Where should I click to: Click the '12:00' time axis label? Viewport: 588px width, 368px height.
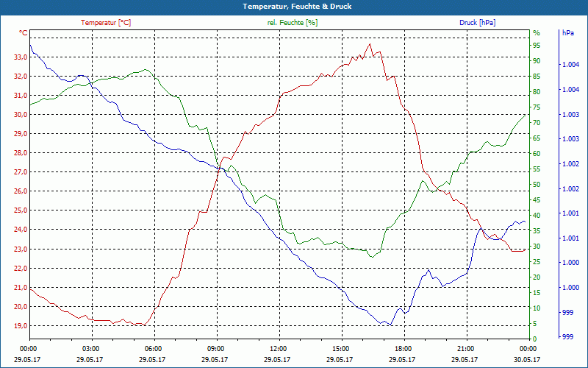pyautogui.click(x=278, y=349)
